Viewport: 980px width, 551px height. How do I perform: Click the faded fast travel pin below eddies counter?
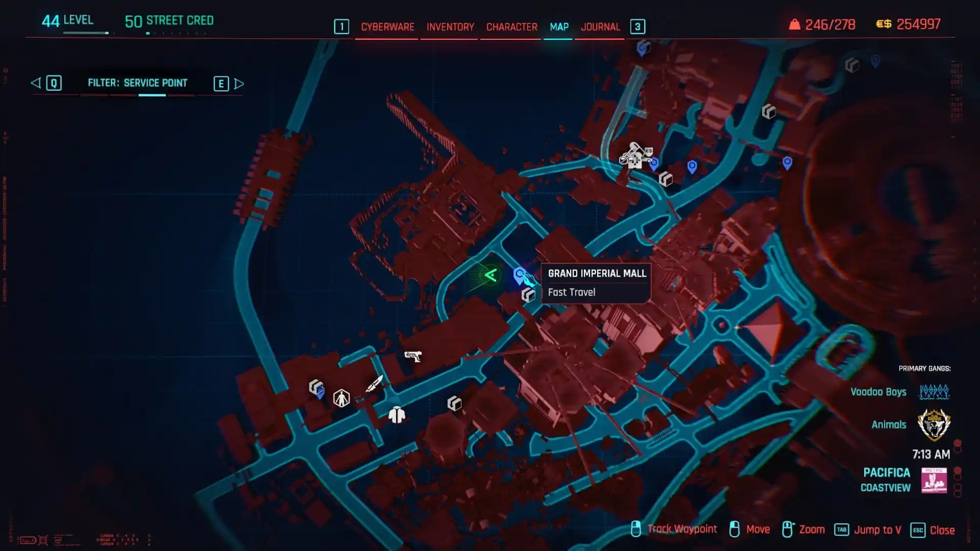pyautogui.click(x=875, y=61)
